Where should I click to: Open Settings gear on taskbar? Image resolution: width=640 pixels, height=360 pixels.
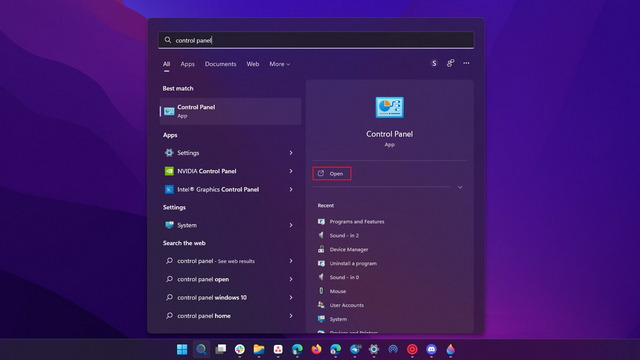[x=374, y=349]
